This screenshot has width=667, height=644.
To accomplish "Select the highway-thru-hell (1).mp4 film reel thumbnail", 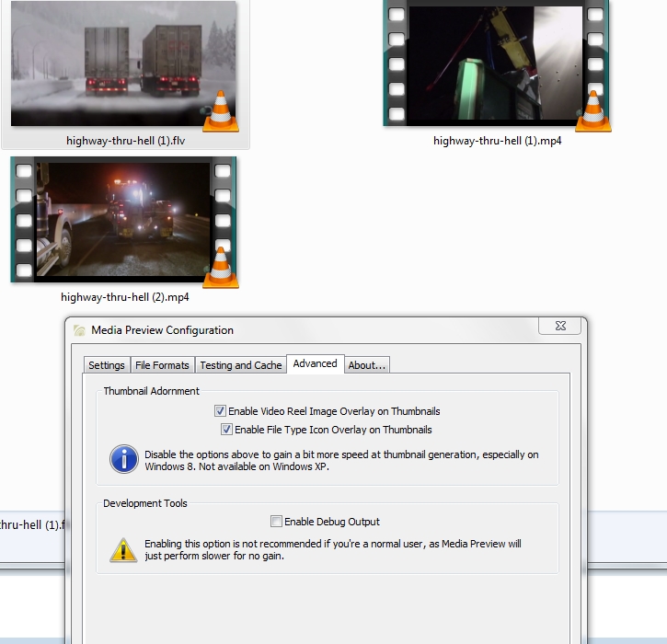I will (497, 63).
